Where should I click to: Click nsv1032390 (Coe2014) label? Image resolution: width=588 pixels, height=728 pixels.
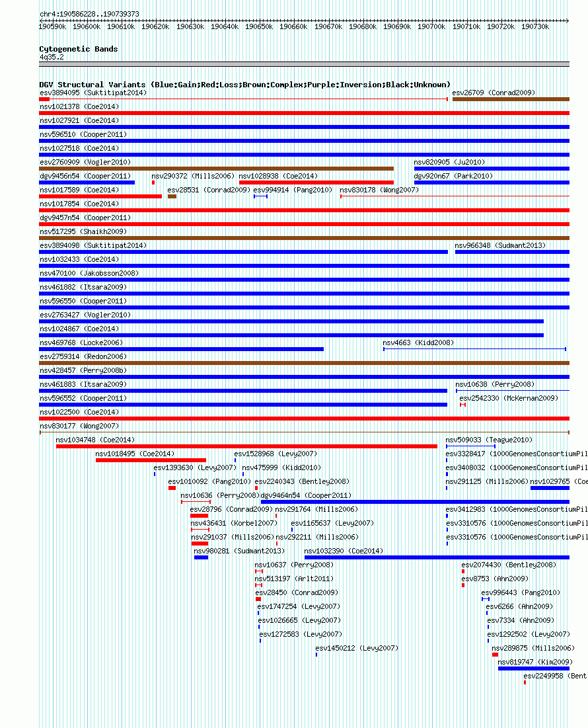click(x=344, y=552)
